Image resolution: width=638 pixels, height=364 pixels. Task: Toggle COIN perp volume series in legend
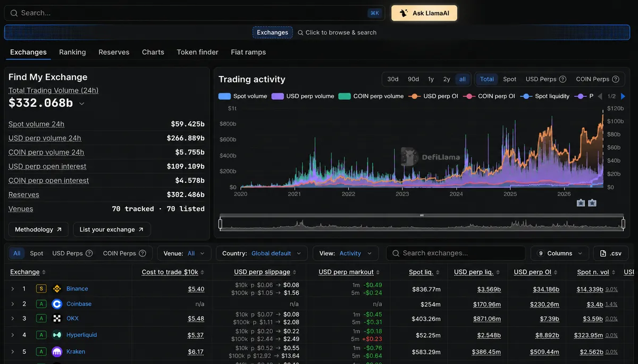click(371, 96)
